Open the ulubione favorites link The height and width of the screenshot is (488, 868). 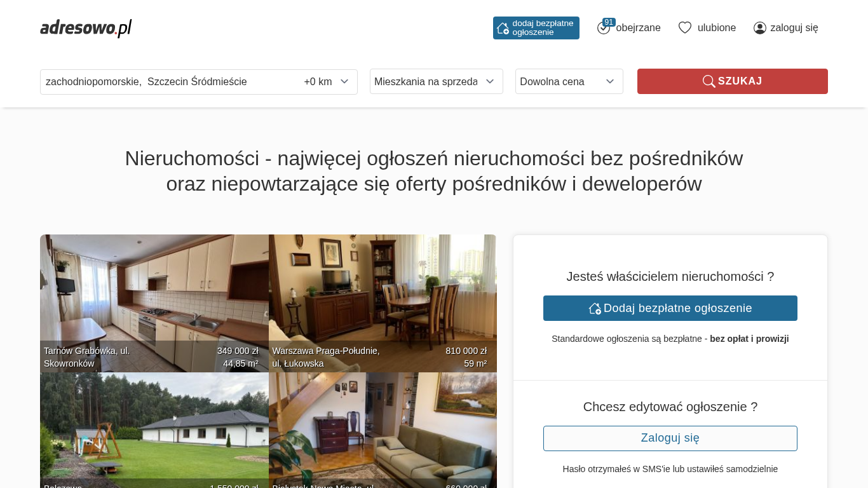717,28
